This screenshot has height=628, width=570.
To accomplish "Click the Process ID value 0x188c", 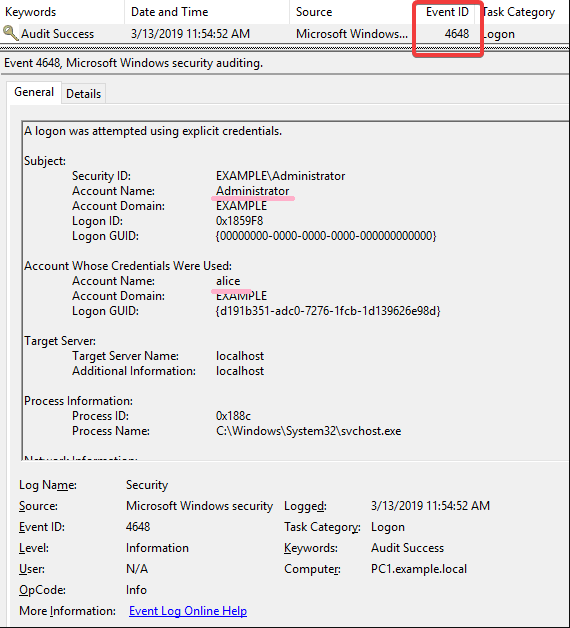I will [x=233, y=416].
